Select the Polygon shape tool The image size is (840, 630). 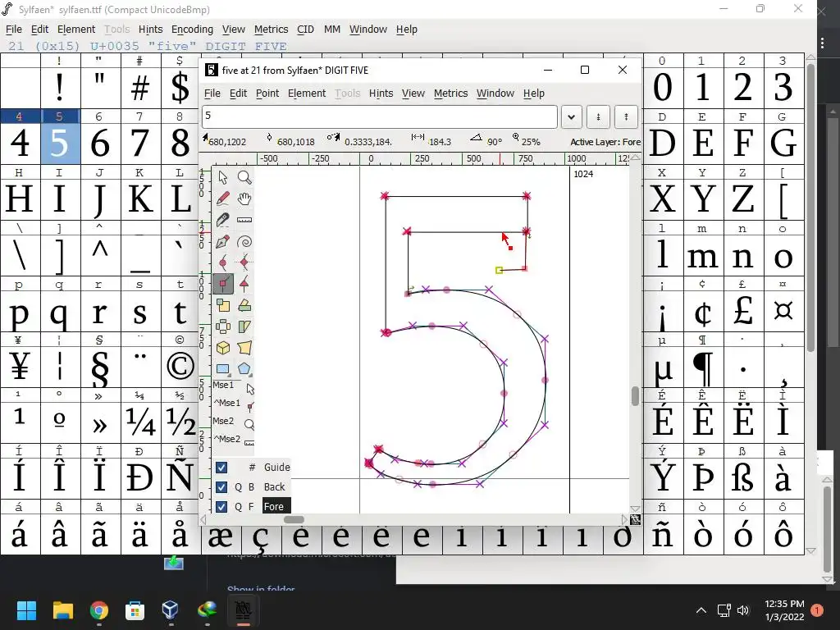coord(244,368)
